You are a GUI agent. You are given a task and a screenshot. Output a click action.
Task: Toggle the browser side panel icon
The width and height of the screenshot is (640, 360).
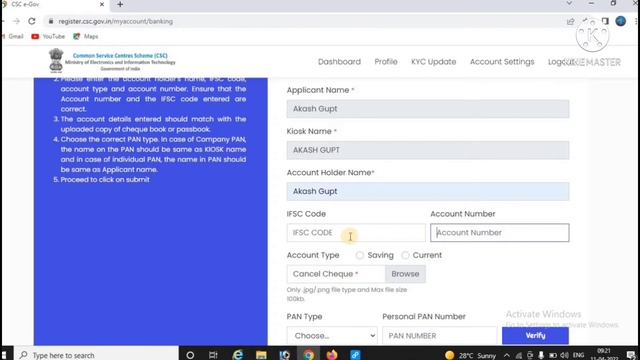(605, 21)
